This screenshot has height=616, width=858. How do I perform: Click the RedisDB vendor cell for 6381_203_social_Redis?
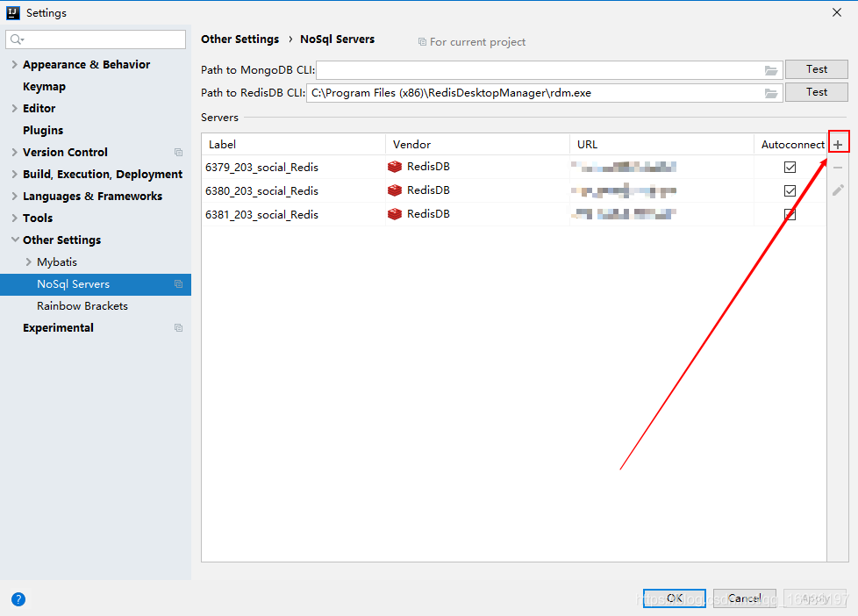click(478, 214)
